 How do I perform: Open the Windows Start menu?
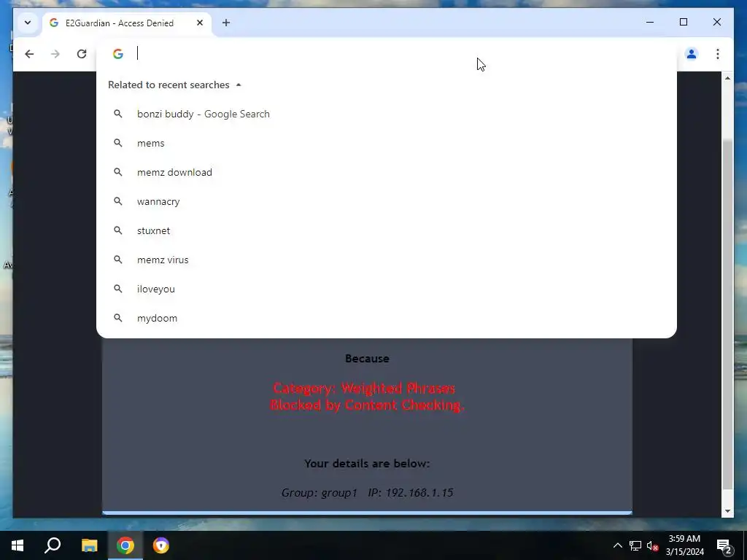click(x=18, y=545)
